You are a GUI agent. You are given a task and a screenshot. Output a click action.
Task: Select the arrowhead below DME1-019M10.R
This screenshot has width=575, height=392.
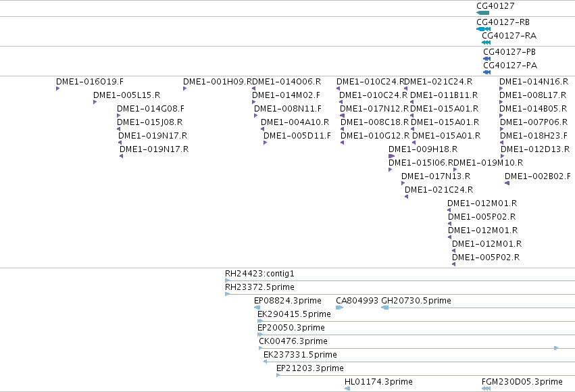click(x=455, y=170)
